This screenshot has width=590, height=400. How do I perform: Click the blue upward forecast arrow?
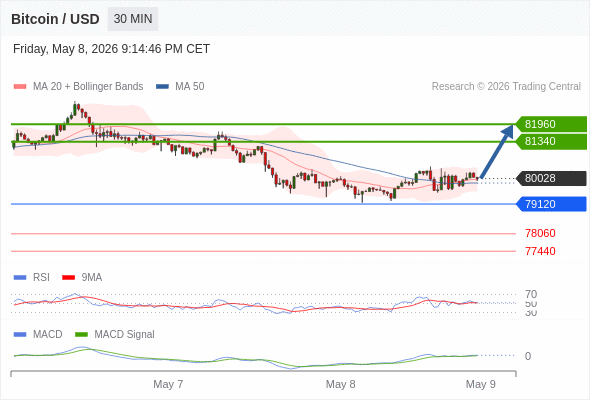[x=497, y=151]
